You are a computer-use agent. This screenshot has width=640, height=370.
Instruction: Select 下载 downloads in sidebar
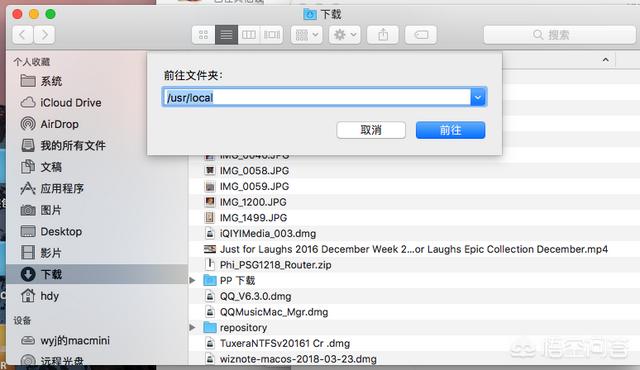pyautogui.click(x=96, y=274)
